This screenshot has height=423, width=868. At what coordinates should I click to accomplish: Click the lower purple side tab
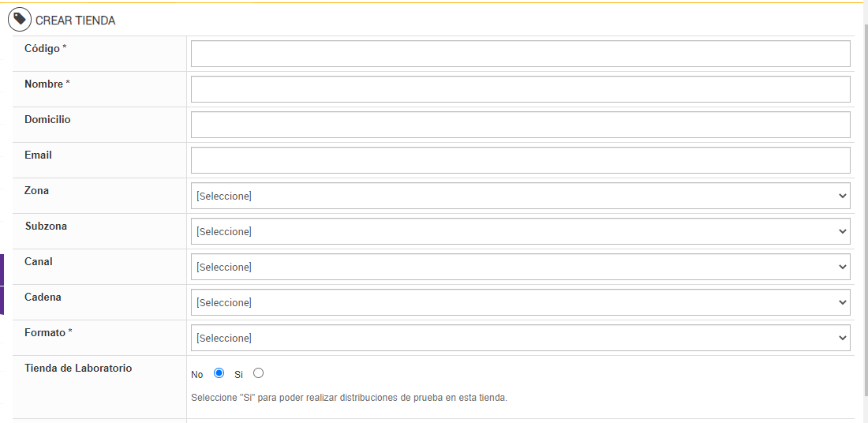pyautogui.click(x=2, y=301)
